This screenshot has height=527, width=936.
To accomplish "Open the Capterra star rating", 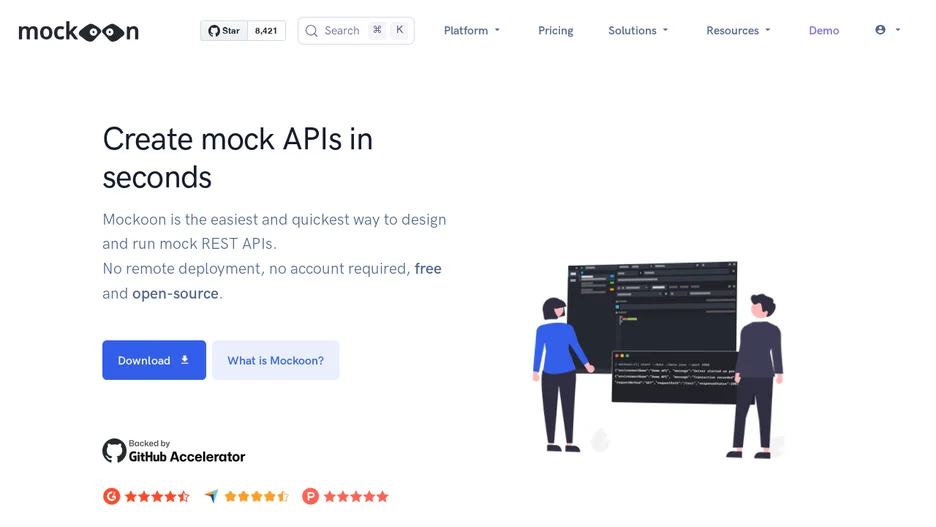I will click(247, 496).
